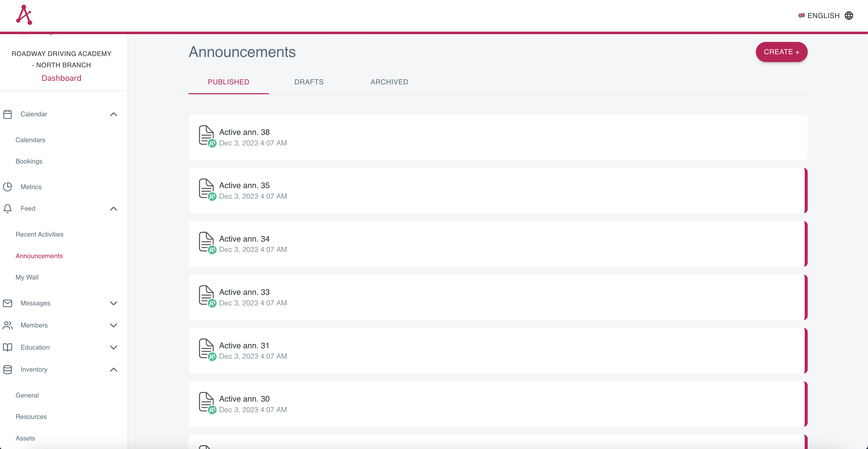The width and height of the screenshot is (868, 449).
Task: Click document icon of Active ann. 38
Action: pos(206,135)
